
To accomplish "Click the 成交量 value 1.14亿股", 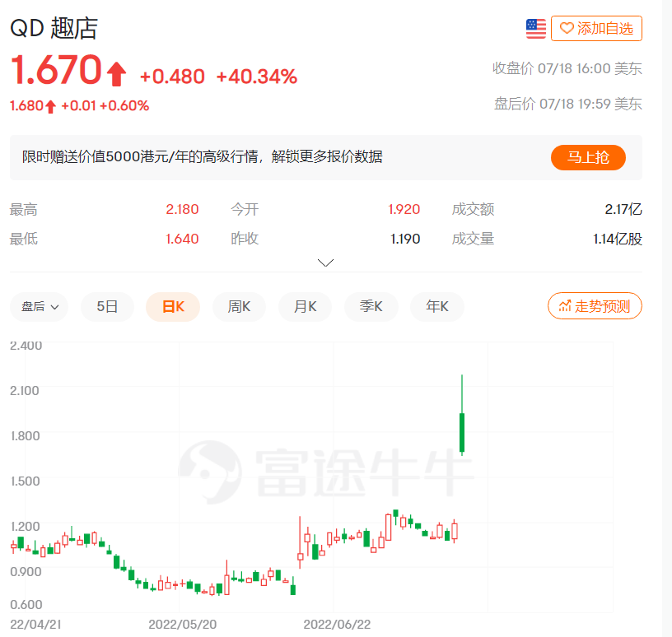I will (618, 239).
